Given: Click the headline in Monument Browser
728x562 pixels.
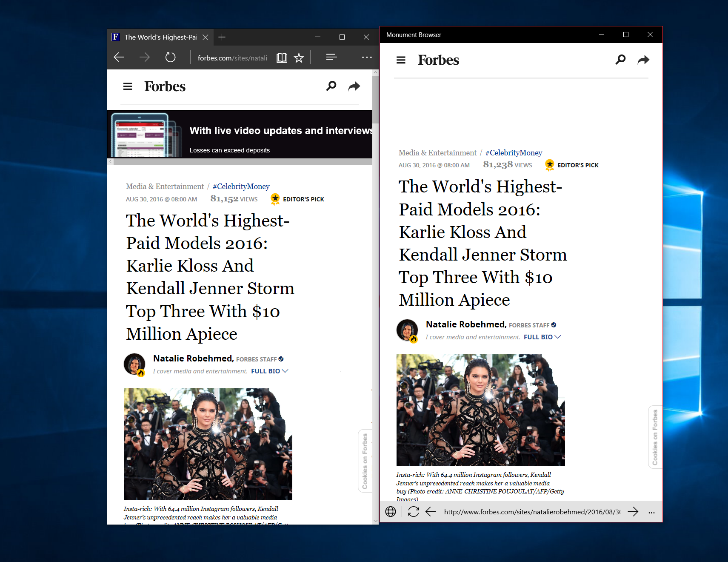Looking at the screenshot, I should click(x=482, y=243).
